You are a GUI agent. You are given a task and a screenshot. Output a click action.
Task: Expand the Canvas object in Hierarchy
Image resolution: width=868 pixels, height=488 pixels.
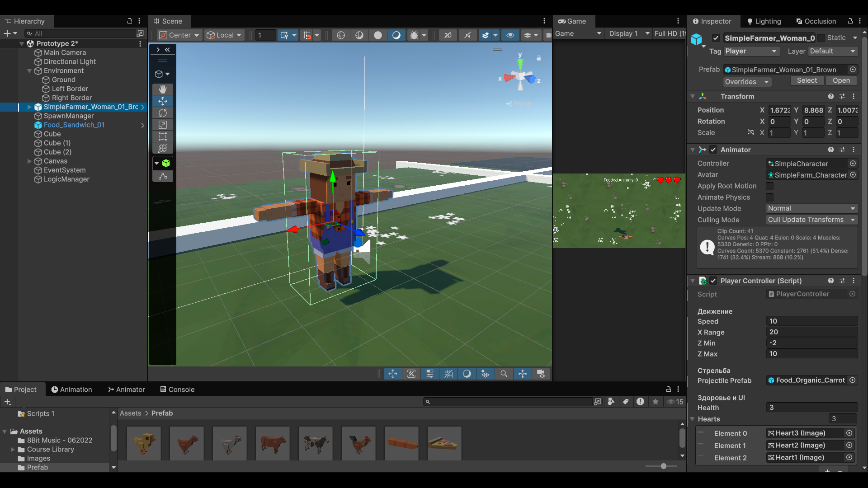29,161
